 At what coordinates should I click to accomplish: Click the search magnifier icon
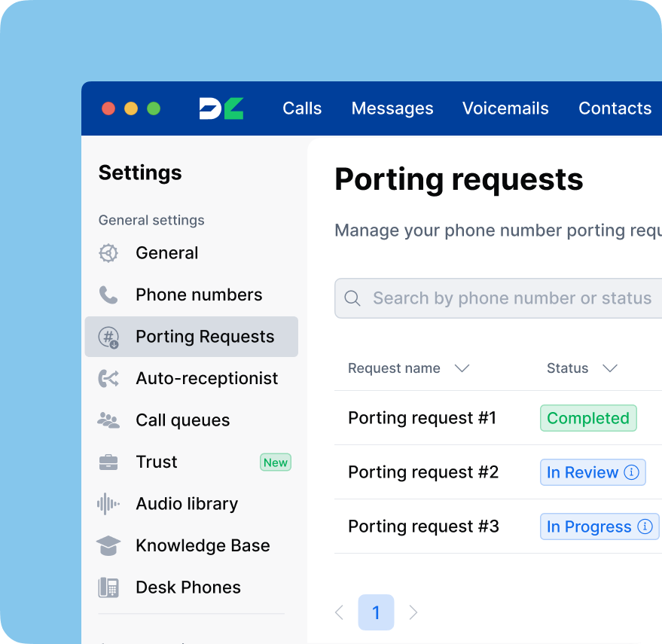(352, 298)
